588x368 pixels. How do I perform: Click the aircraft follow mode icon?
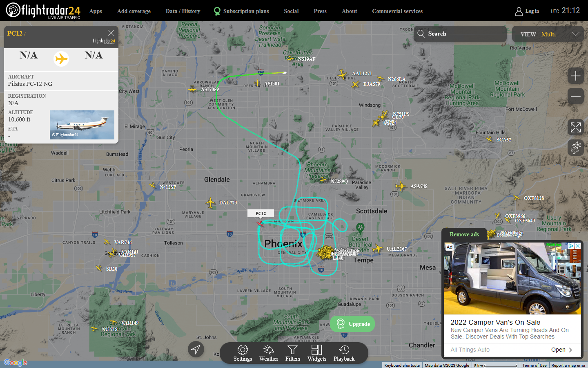pyautogui.click(x=576, y=147)
